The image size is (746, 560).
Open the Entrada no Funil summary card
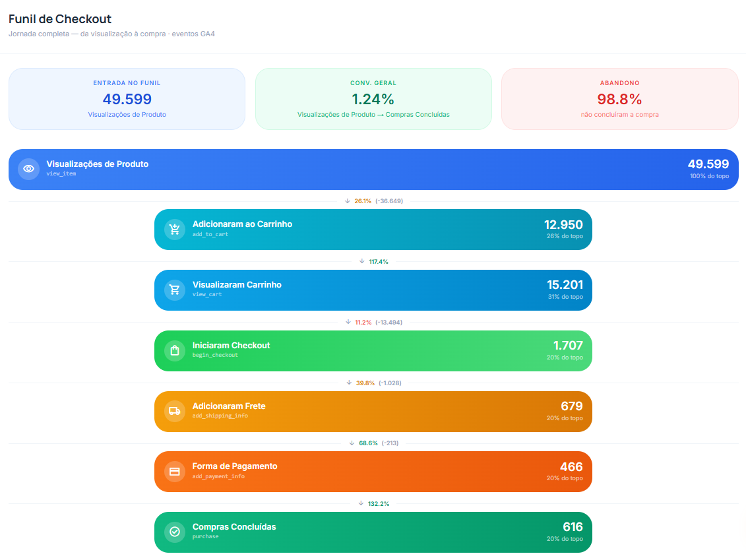click(127, 99)
